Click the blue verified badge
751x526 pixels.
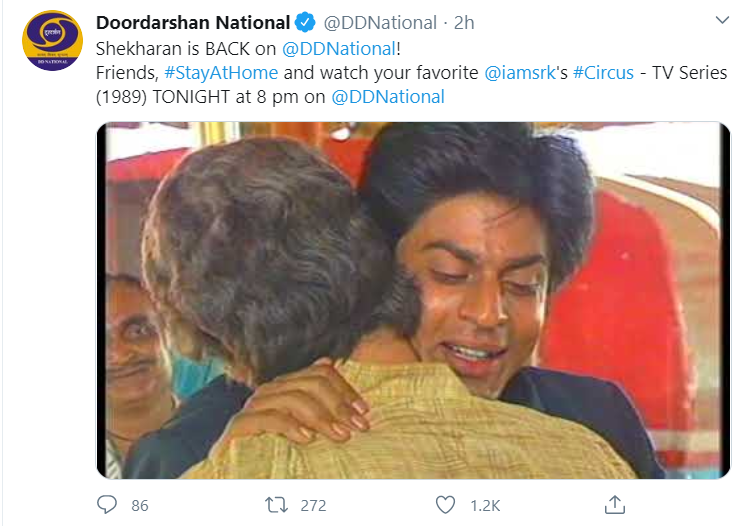(307, 22)
